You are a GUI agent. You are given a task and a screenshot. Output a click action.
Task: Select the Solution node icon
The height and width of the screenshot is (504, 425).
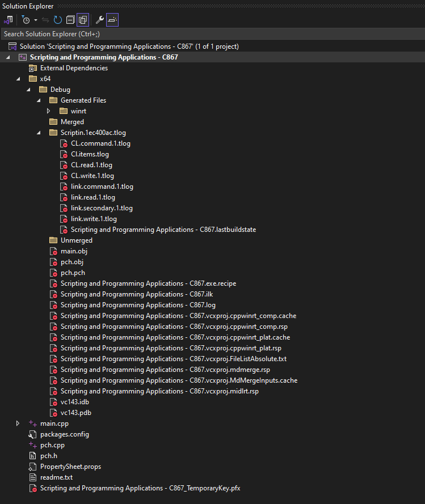[x=12, y=46]
